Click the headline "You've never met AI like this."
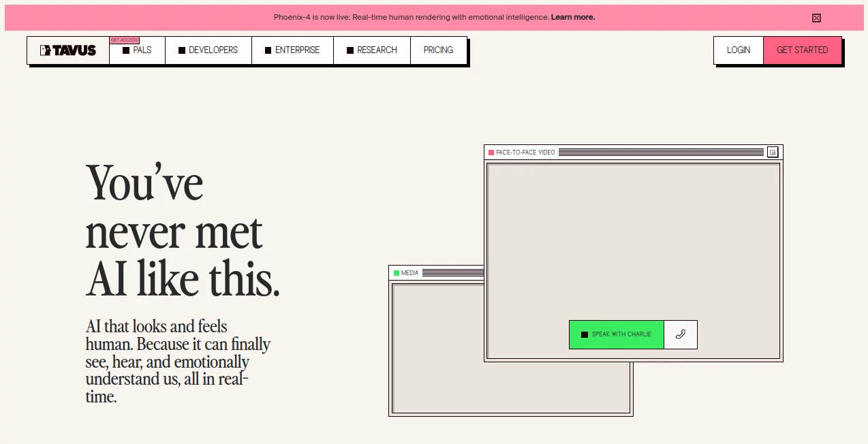Screen dimensions: 868x444 pyautogui.click(x=183, y=232)
